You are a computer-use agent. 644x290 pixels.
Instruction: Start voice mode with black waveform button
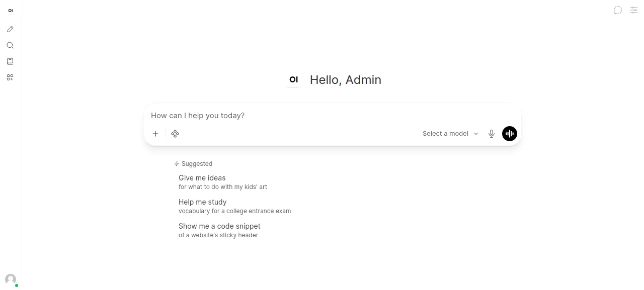(510, 134)
